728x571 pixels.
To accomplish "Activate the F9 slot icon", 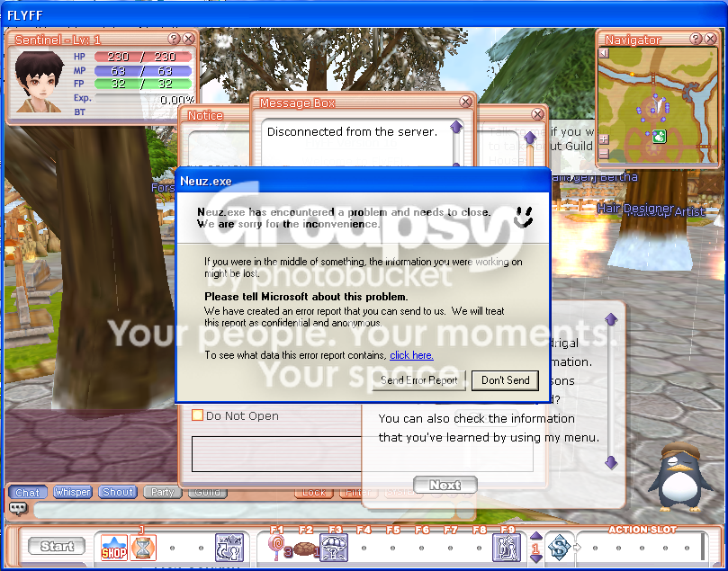I will 506,548.
